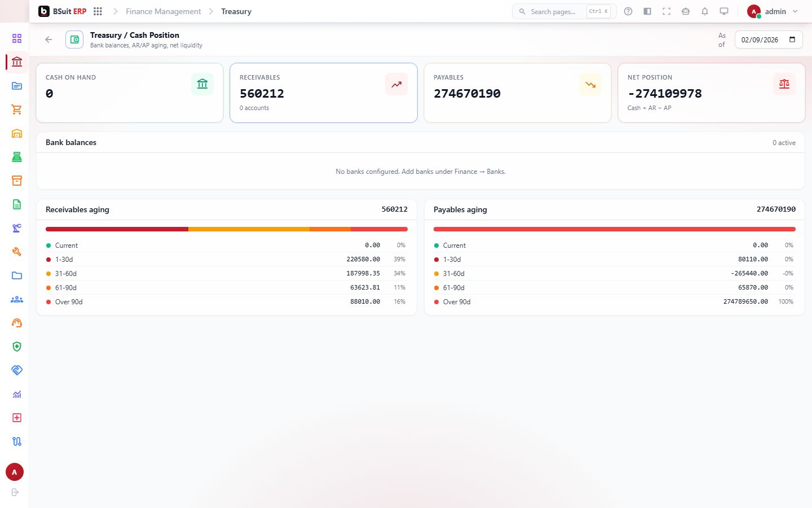Viewport: 812px width, 508px height.
Task: Open the headset support sidebar icon
Action: (x=17, y=323)
